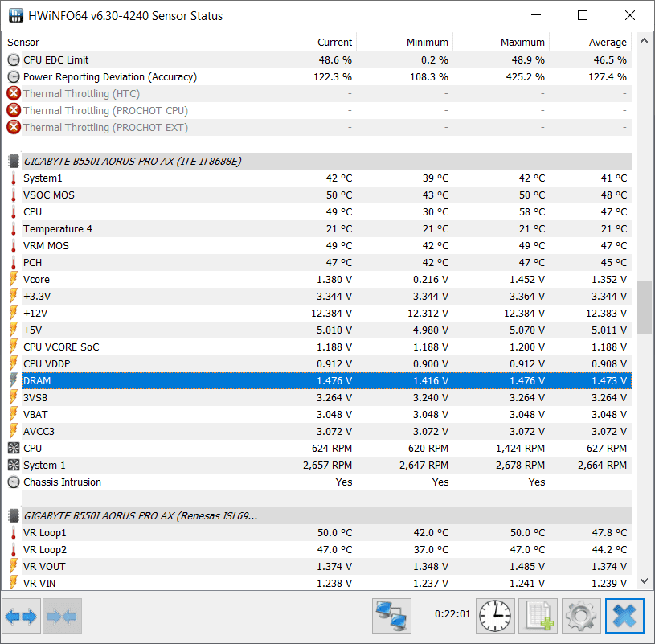655x644 pixels.
Task: Click the fan icon beside CPU RPM row
Action: (14, 448)
